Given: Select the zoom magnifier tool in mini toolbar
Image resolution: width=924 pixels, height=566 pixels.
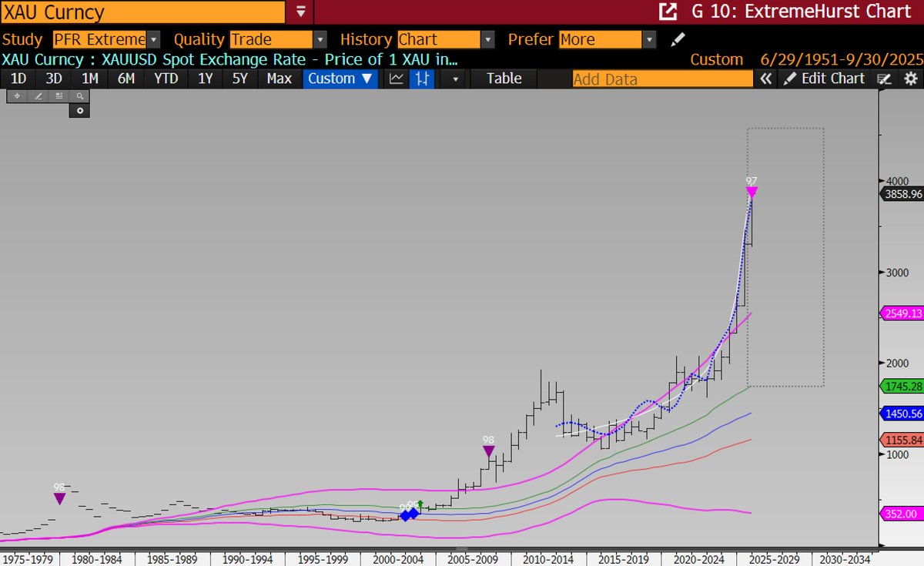Looking at the screenshot, I should pyautogui.click(x=79, y=96).
